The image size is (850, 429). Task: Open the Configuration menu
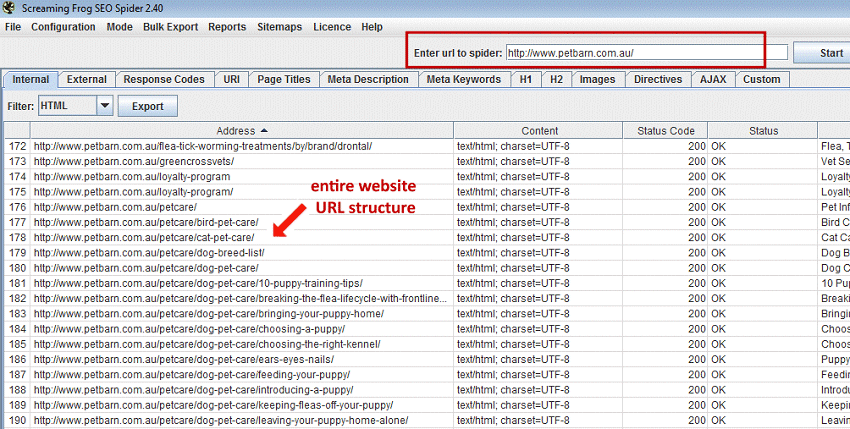point(63,27)
